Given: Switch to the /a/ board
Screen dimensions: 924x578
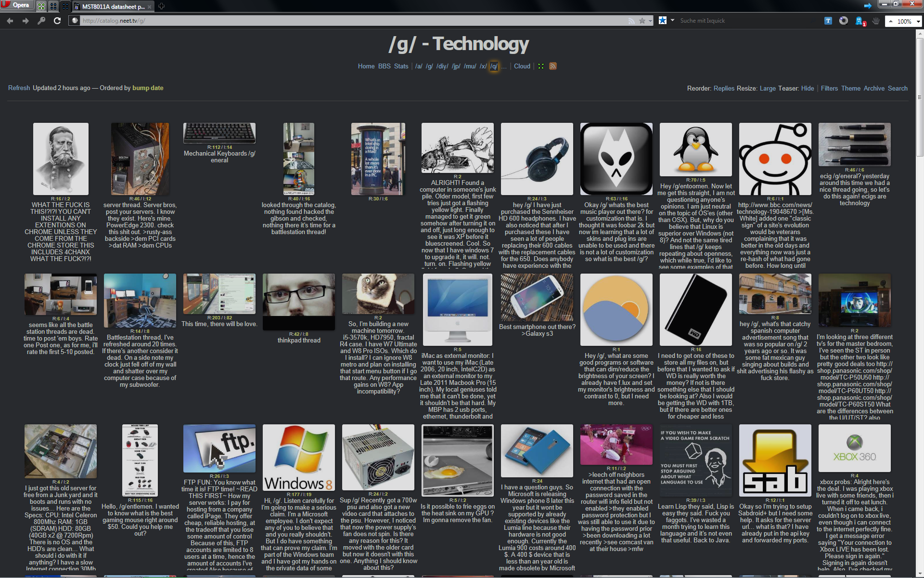Looking at the screenshot, I should click(x=419, y=66).
